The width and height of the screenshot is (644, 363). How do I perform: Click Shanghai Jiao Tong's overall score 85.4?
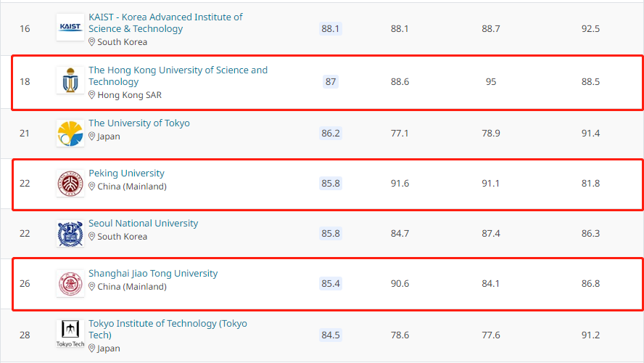point(331,284)
